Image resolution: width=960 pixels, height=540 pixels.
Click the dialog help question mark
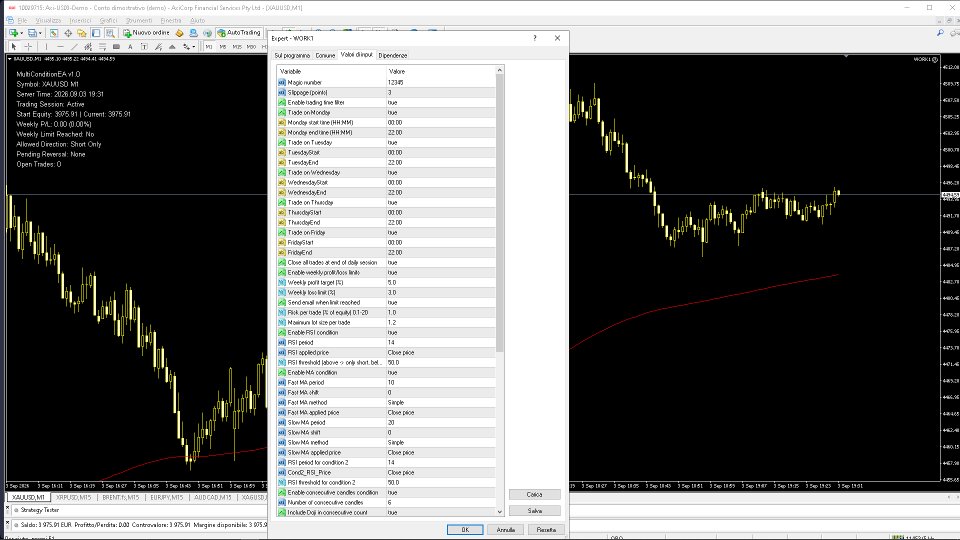(534, 38)
